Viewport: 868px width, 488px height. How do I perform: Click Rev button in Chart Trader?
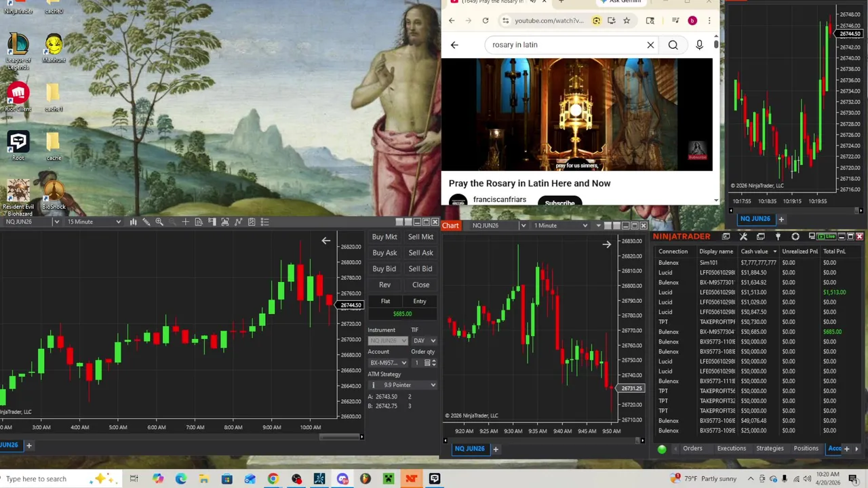(384, 285)
